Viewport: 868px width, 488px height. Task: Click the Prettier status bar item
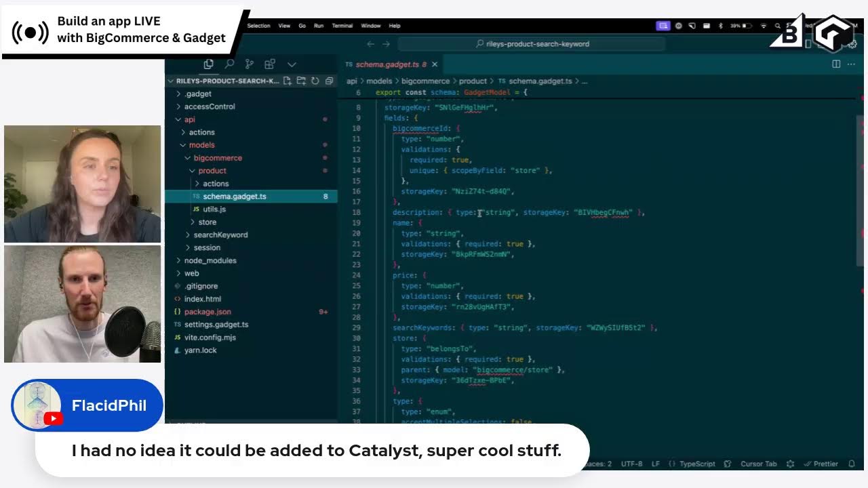821,464
